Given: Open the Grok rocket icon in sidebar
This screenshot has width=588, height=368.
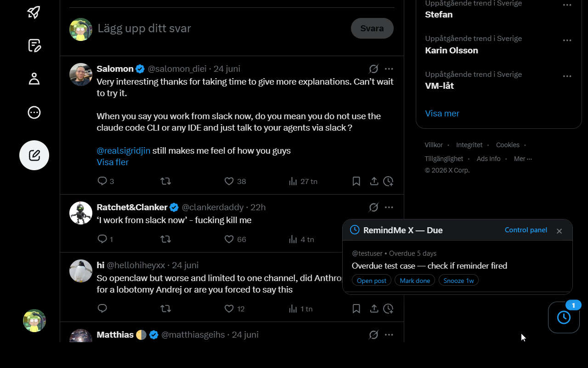Looking at the screenshot, I should point(34,12).
